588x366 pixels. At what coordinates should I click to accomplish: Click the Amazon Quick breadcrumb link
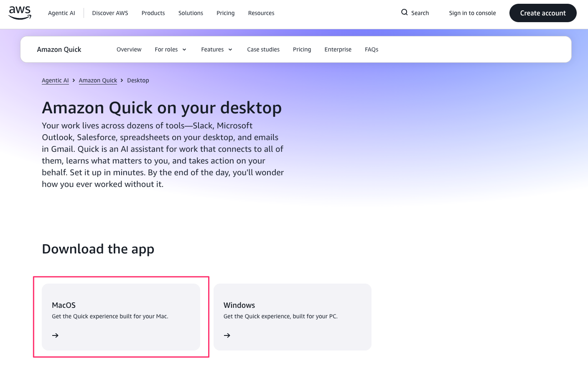pos(98,80)
